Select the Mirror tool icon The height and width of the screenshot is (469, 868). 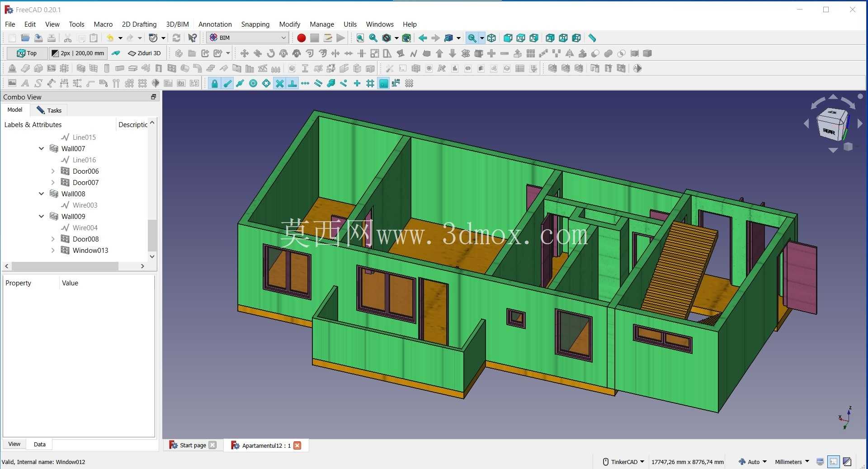[570, 53]
